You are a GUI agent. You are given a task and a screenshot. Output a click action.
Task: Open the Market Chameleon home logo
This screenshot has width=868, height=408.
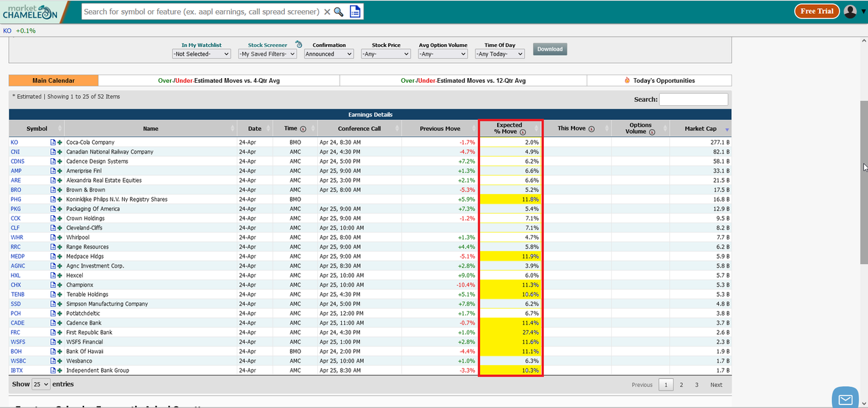pyautogui.click(x=34, y=11)
